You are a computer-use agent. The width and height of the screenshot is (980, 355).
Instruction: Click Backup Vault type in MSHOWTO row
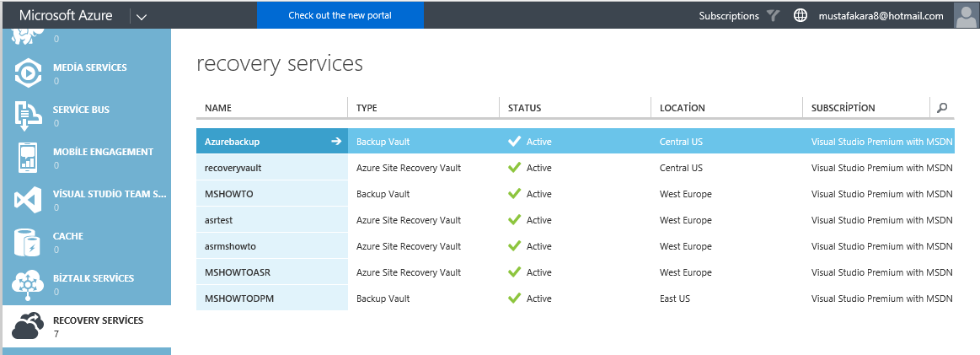pos(383,195)
